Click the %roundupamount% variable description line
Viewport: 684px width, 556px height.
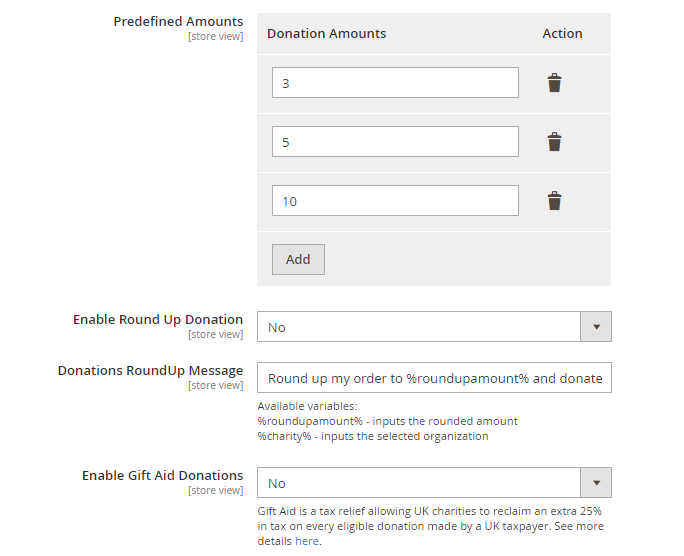pos(387,421)
